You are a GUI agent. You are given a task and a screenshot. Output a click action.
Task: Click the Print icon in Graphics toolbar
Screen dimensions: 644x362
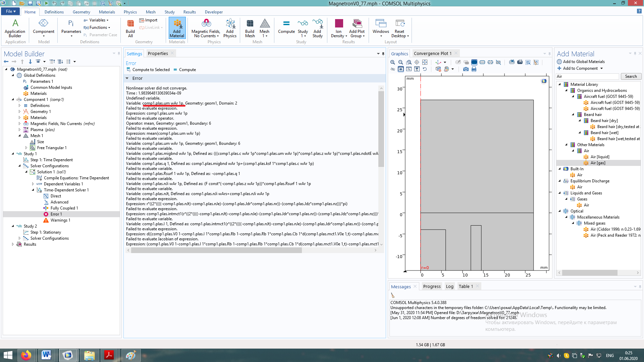[474, 69]
